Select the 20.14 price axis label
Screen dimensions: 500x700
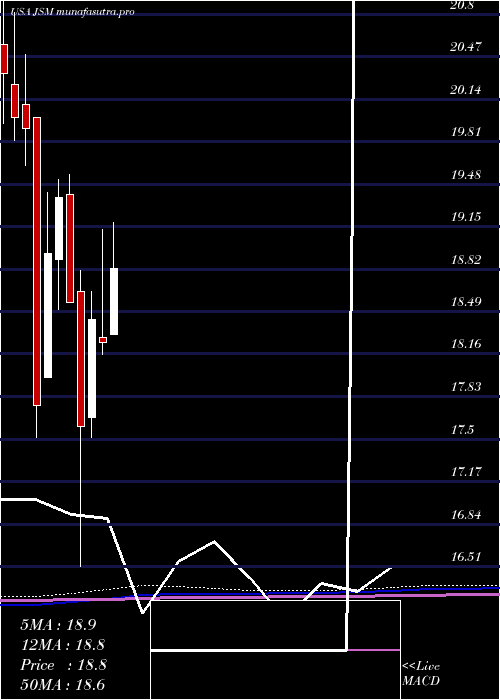pos(466,89)
